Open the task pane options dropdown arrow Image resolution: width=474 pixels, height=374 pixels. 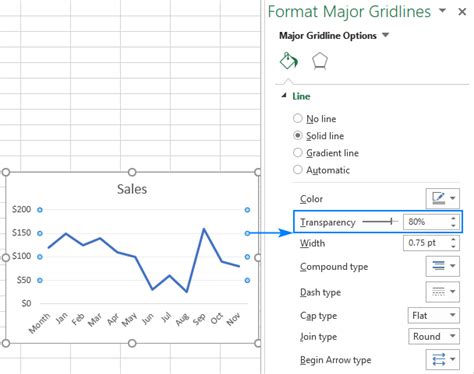tap(442, 11)
